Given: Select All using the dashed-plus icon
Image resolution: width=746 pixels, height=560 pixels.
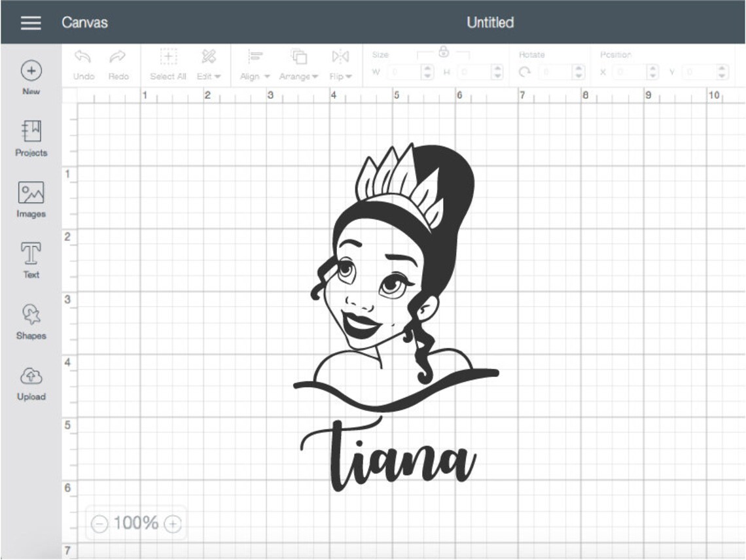Looking at the screenshot, I should (169, 58).
